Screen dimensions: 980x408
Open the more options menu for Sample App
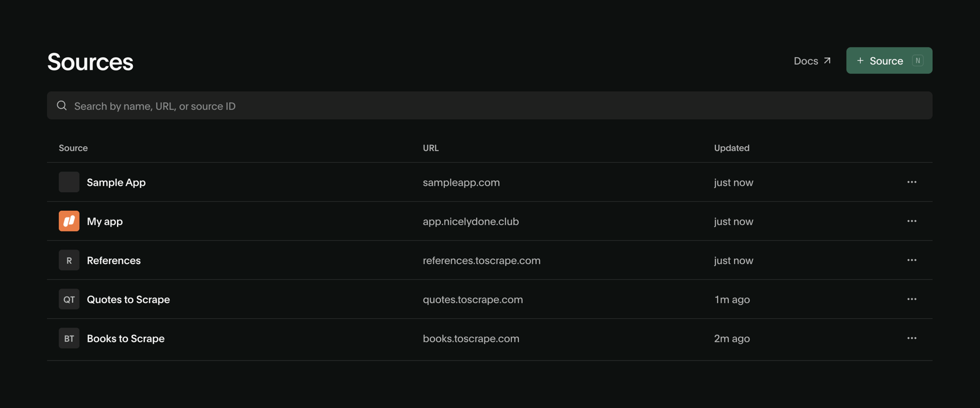click(x=912, y=182)
